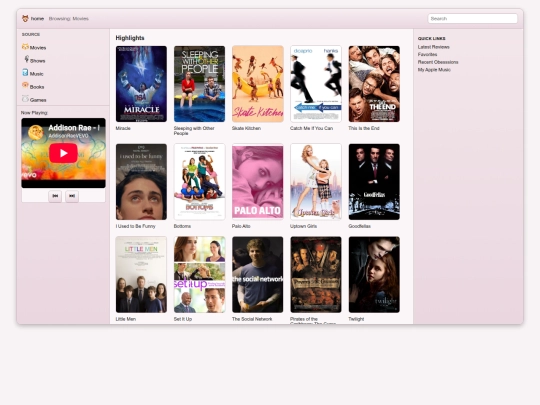Click the Bottoms title text
The height and width of the screenshot is (405, 540).
pyautogui.click(x=182, y=226)
